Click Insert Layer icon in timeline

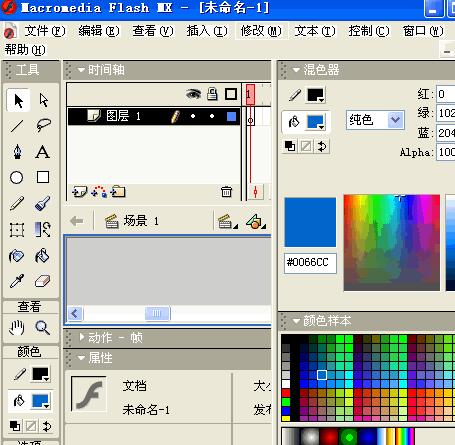tap(79, 192)
